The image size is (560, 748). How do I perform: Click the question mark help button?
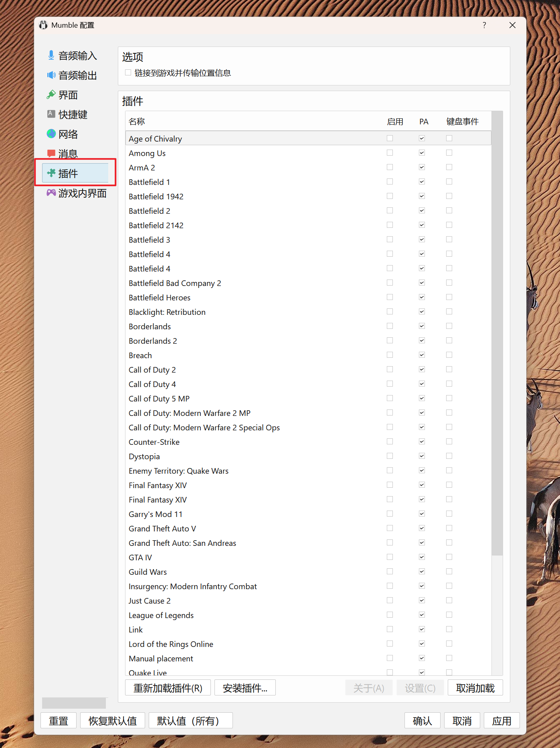(484, 25)
